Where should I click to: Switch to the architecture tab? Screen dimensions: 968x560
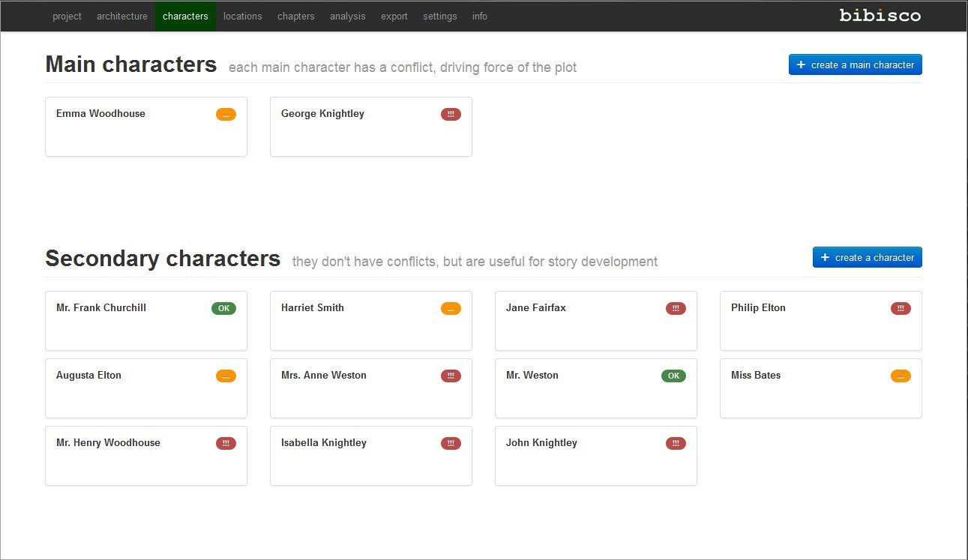122,16
